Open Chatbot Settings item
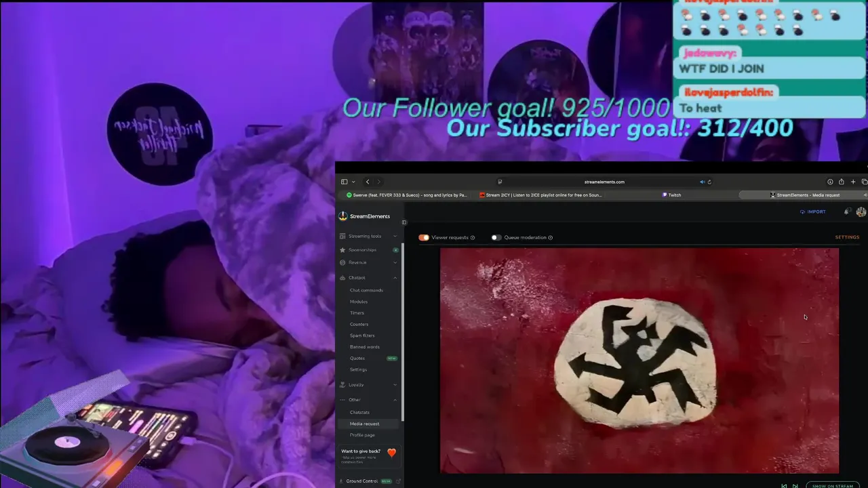Viewport: 868px width, 488px height. point(358,369)
